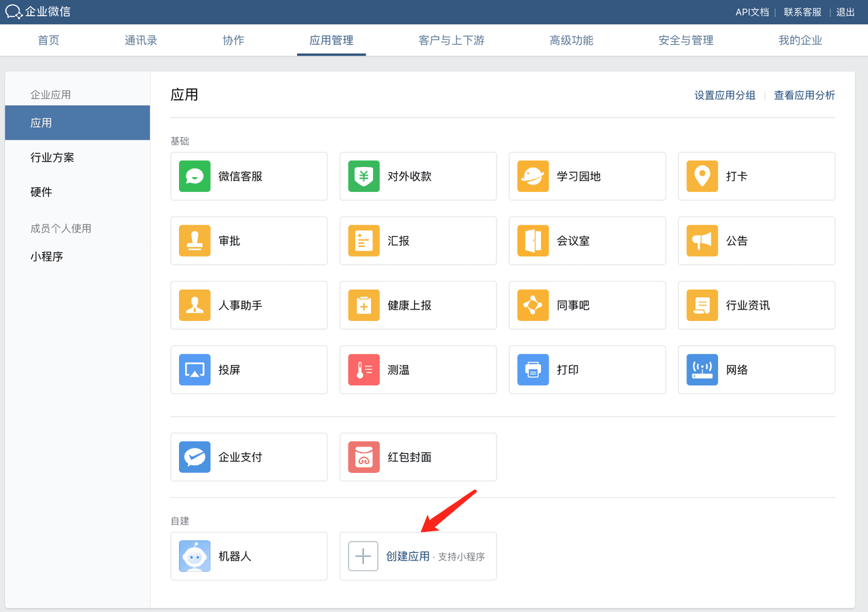The height and width of the screenshot is (612, 868).
Task: Click the 打印 label text
Action: pyautogui.click(x=568, y=370)
